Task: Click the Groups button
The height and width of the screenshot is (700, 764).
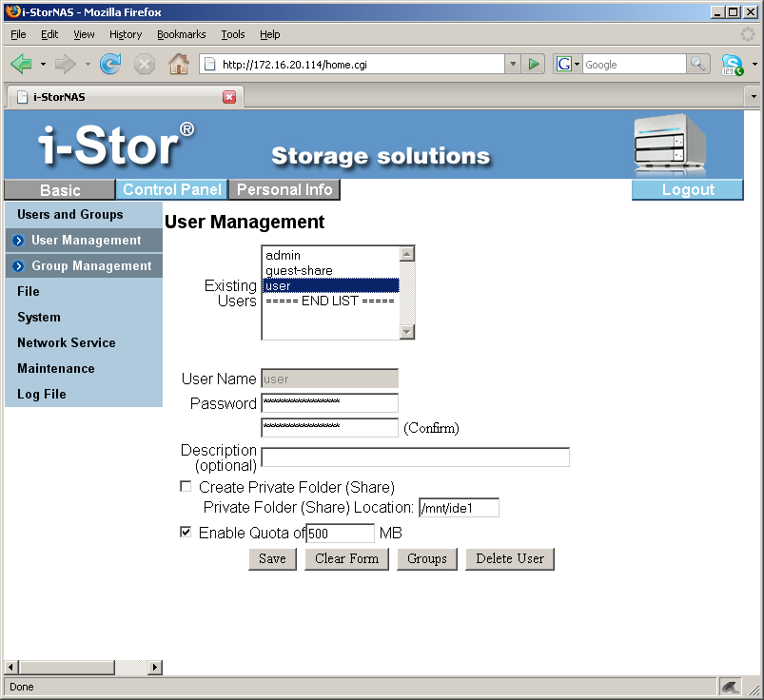Action: pyautogui.click(x=427, y=558)
